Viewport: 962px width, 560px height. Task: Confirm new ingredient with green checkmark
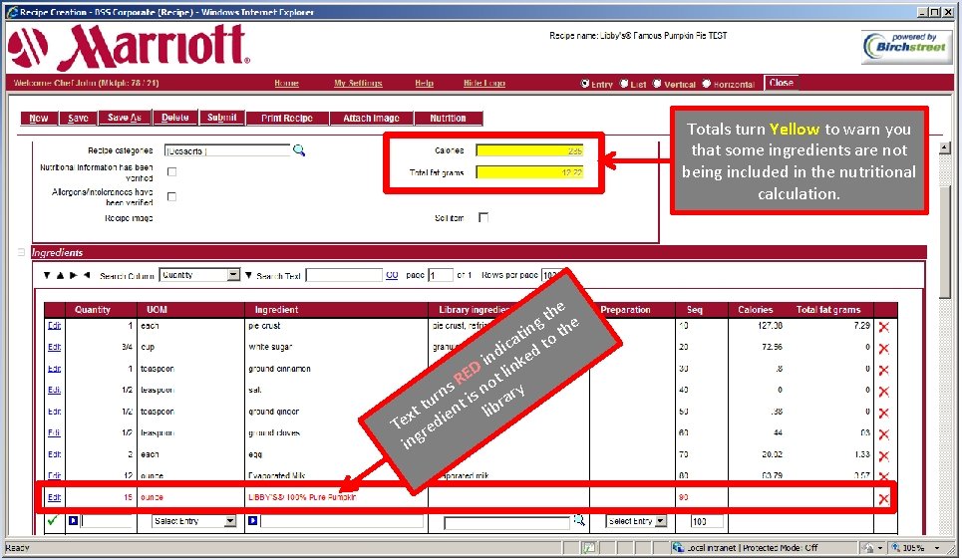53,520
